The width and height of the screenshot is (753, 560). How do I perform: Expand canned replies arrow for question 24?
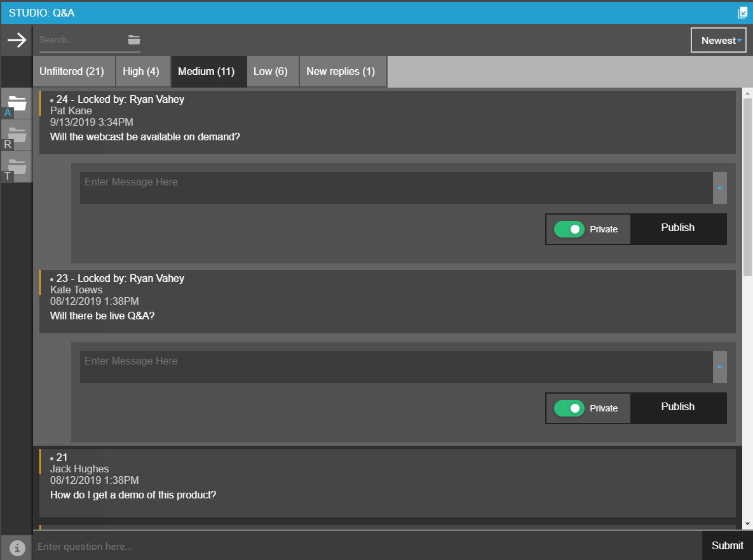point(719,189)
